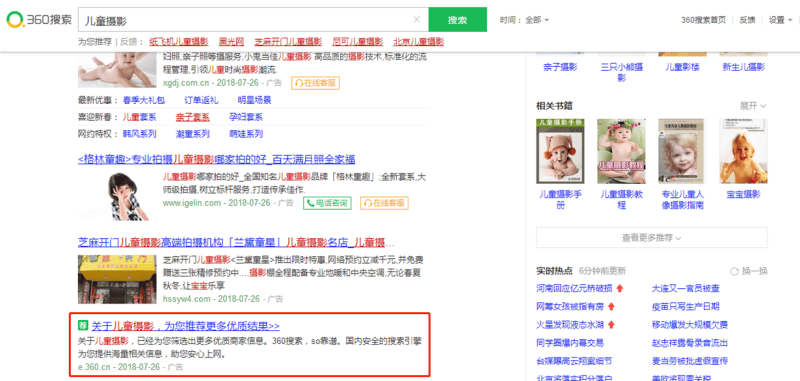Open hot topic 赵忠祥露骨录音流出
800x381 pixels.
click(x=690, y=343)
